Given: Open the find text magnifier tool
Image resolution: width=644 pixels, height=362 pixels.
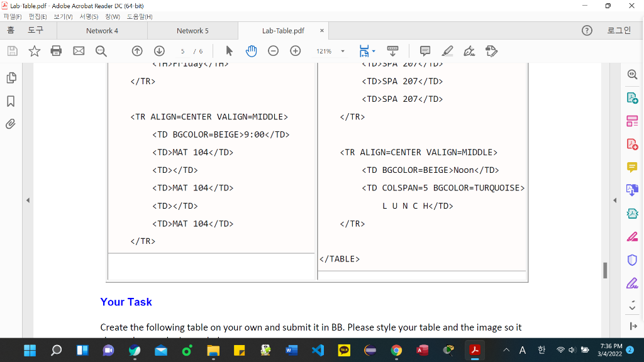Looking at the screenshot, I should pyautogui.click(x=101, y=51).
